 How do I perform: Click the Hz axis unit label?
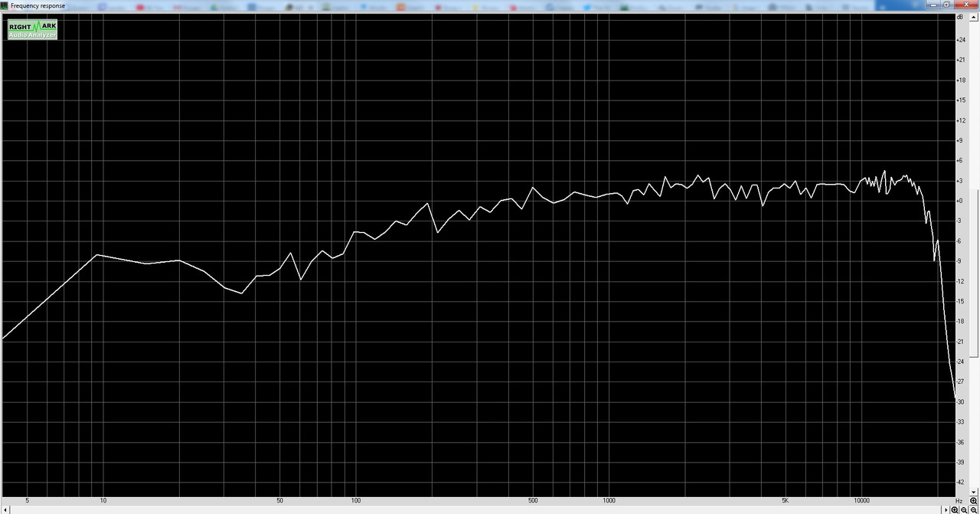coord(959,500)
